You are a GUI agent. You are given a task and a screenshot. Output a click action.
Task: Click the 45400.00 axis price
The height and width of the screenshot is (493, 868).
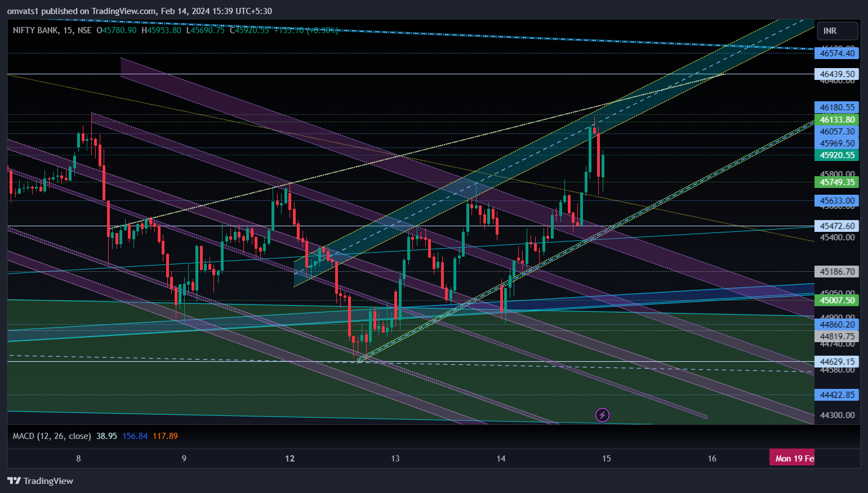[837, 237]
